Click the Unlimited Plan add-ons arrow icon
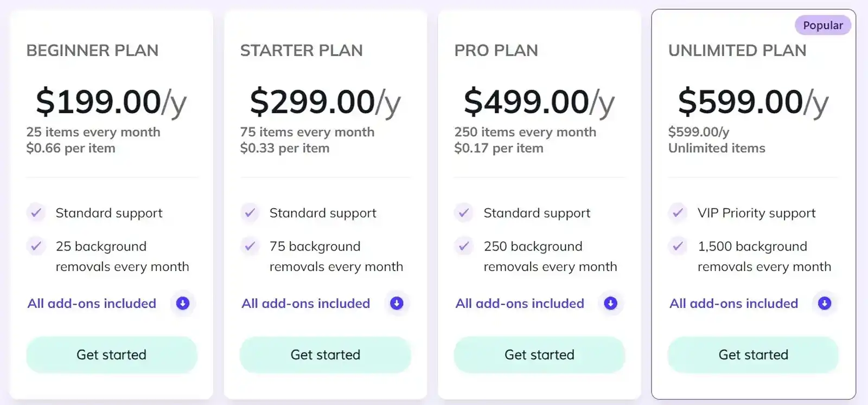This screenshot has height=405, width=868. pyautogui.click(x=824, y=304)
